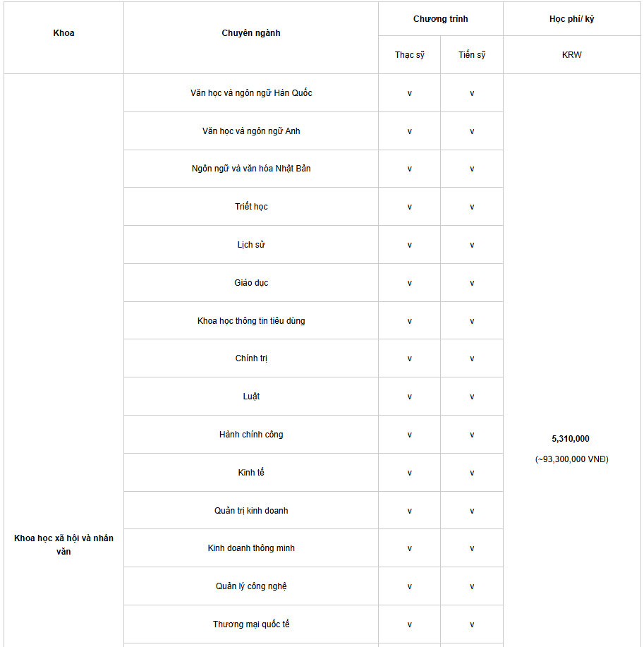Image resolution: width=644 pixels, height=647 pixels.
Task: Click the "Triết học" major cell
Action: (251, 207)
